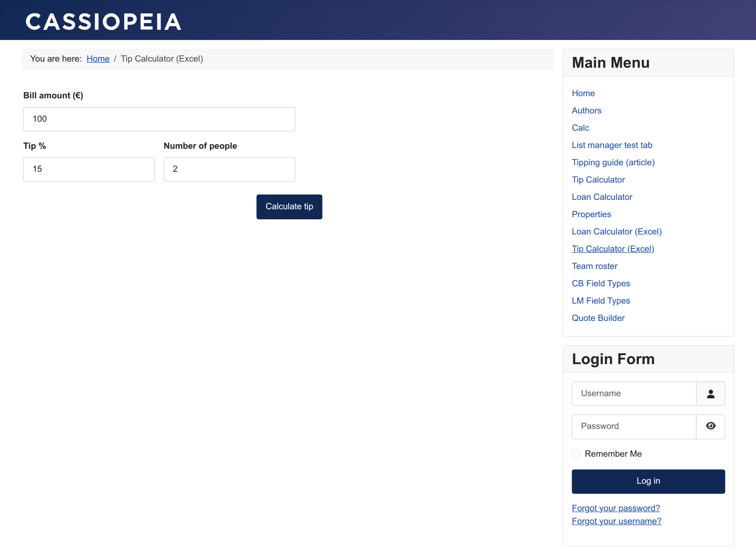Open the Tip Calculator menu item
This screenshot has width=756, height=555.
598,180
